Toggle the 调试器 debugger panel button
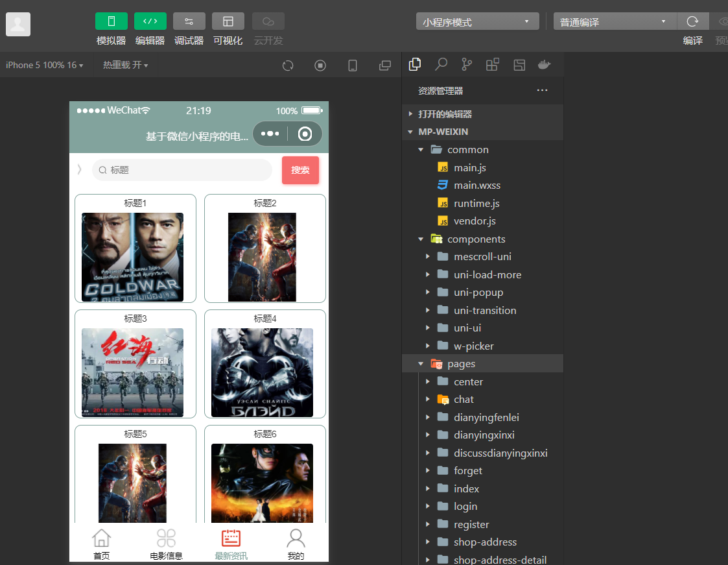Screen dimensions: 728x565 pyautogui.click(x=189, y=21)
